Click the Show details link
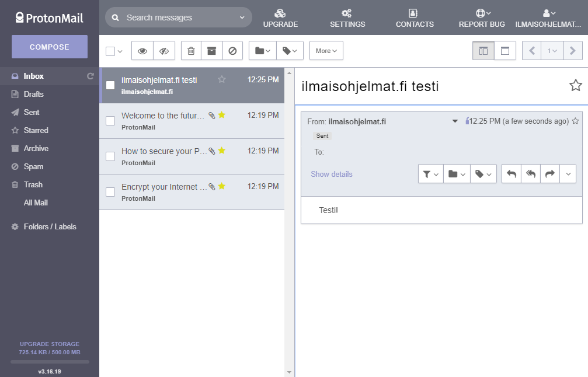 (x=332, y=174)
